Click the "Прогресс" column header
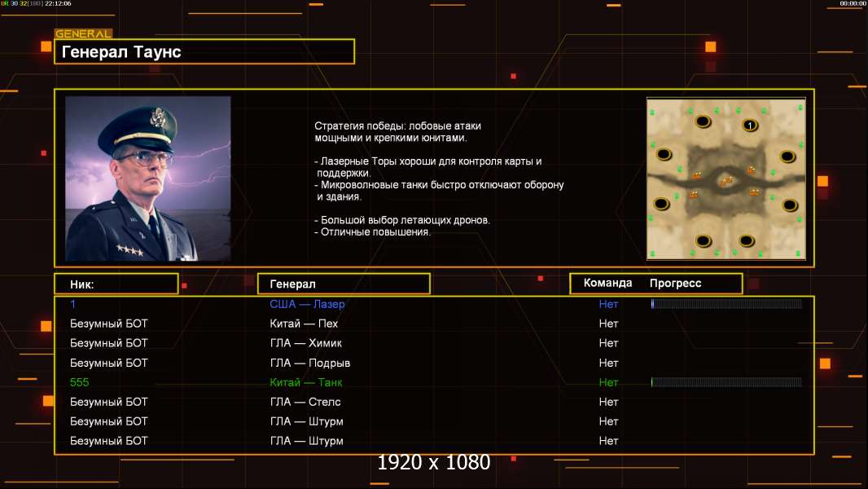The height and width of the screenshot is (489, 868). (675, 284)
